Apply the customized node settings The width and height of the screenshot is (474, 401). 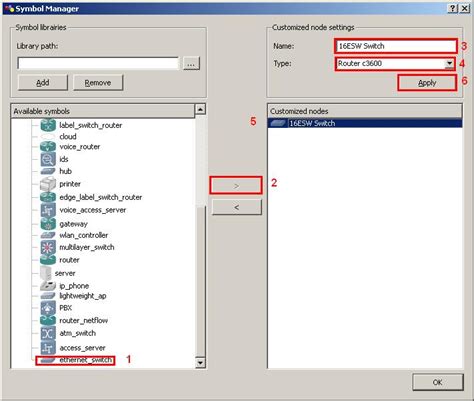pos(427,83)
